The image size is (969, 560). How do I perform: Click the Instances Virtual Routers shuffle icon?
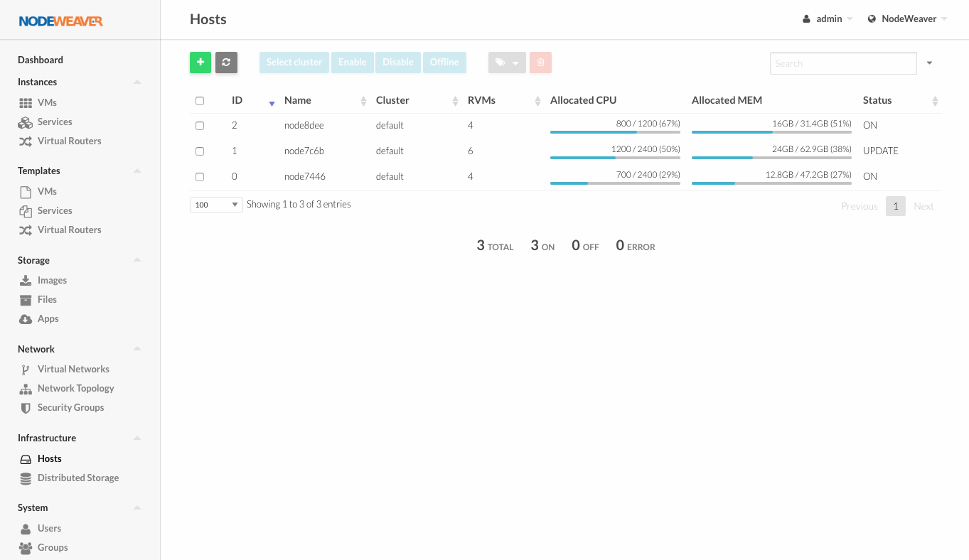[26, 141]
